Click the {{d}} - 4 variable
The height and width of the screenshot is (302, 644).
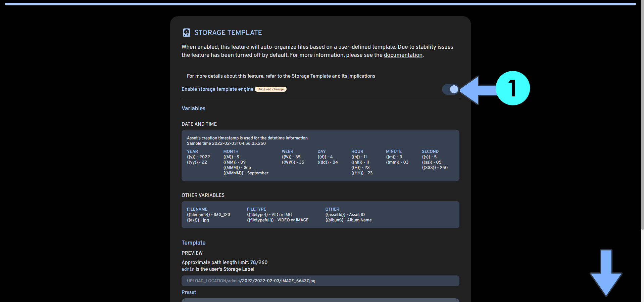[325, 157]
